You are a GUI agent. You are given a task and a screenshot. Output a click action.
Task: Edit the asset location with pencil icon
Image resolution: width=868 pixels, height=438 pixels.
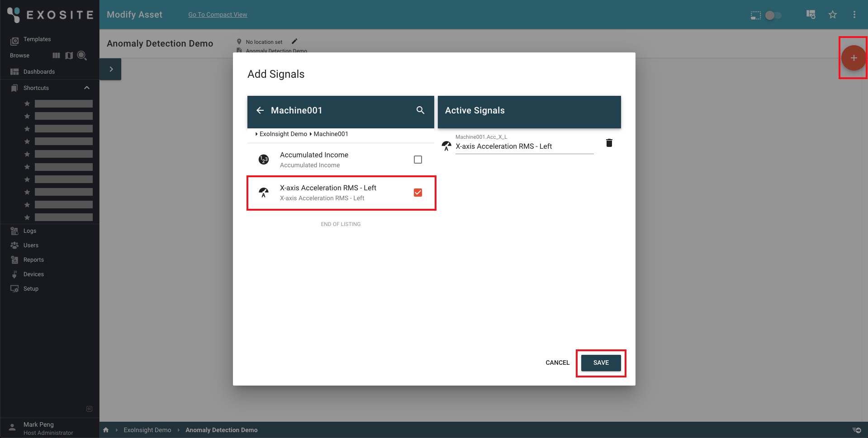(294, 41)
